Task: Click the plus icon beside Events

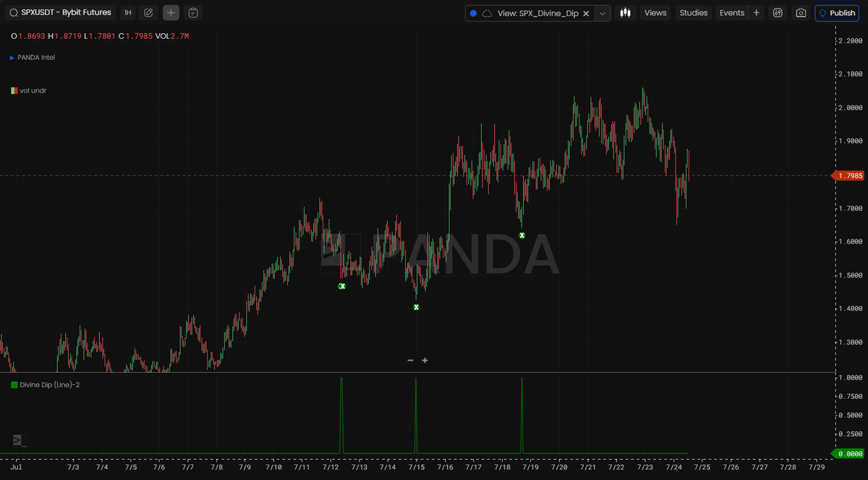Action: [x=756, y=13]
